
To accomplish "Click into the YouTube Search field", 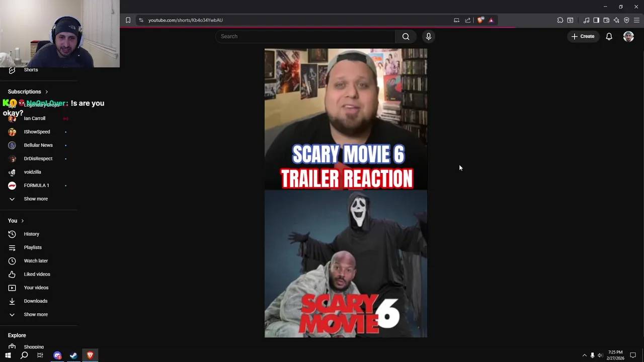I will coord(306,36).
